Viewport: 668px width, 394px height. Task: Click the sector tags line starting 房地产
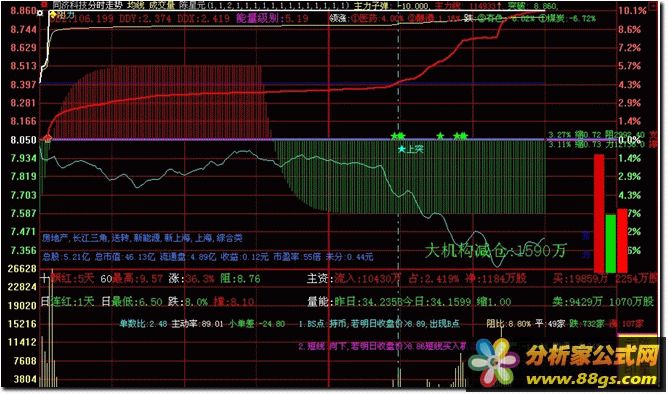pos(142,238)
